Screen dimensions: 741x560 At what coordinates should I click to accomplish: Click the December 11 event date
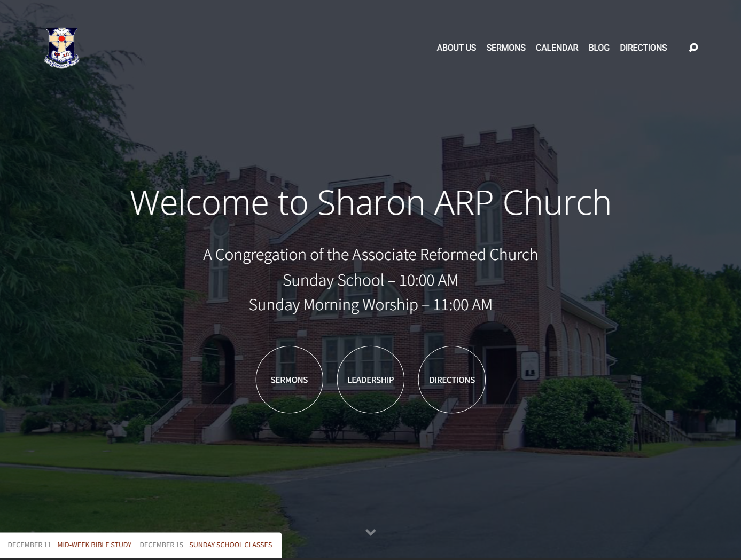coord(29,545)
